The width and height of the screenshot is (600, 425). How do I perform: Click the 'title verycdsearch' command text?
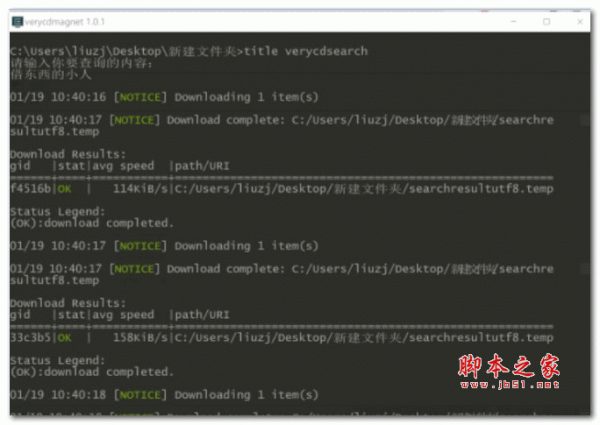click(306, 51)
